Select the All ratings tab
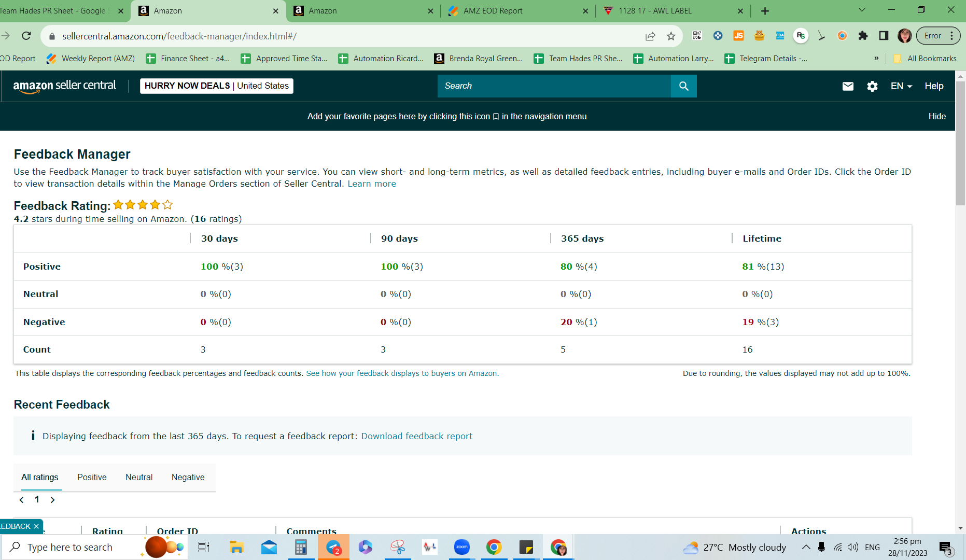 point(40,477)
